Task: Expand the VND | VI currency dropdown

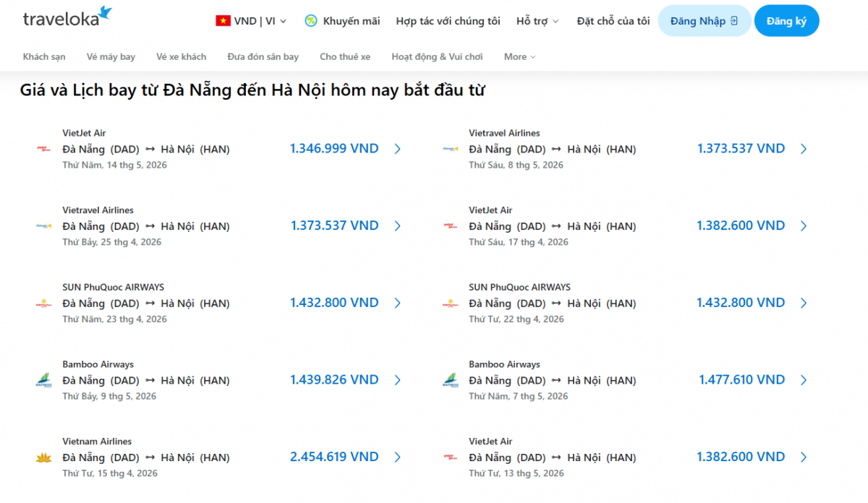Action: pyautogui.click(x=252, y=21)
